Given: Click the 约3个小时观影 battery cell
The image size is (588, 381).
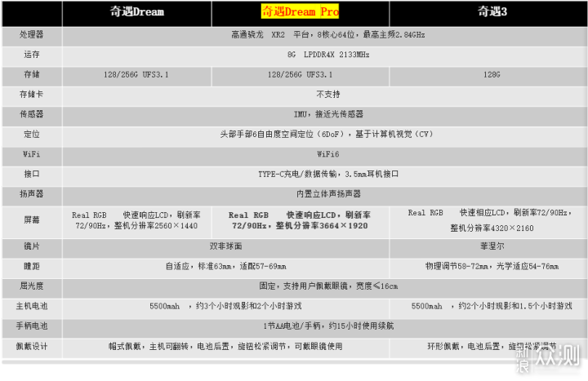Looking at the screenshot, I should (x=225, y=307).
